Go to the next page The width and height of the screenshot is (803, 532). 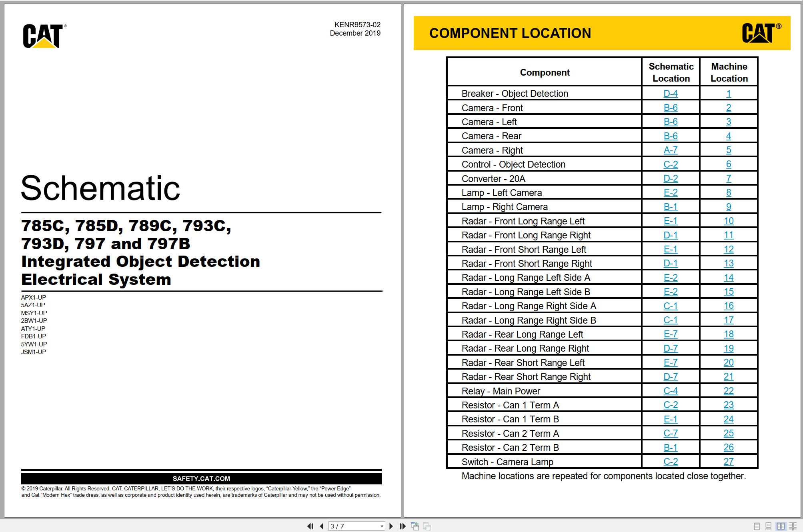(391, 526)
